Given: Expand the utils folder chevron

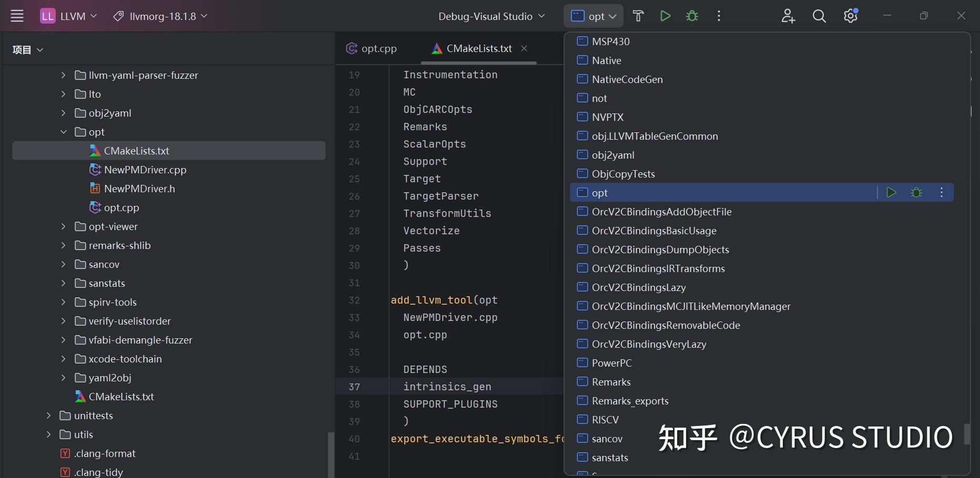Looking at the screenshot, I should coord(48,434).
